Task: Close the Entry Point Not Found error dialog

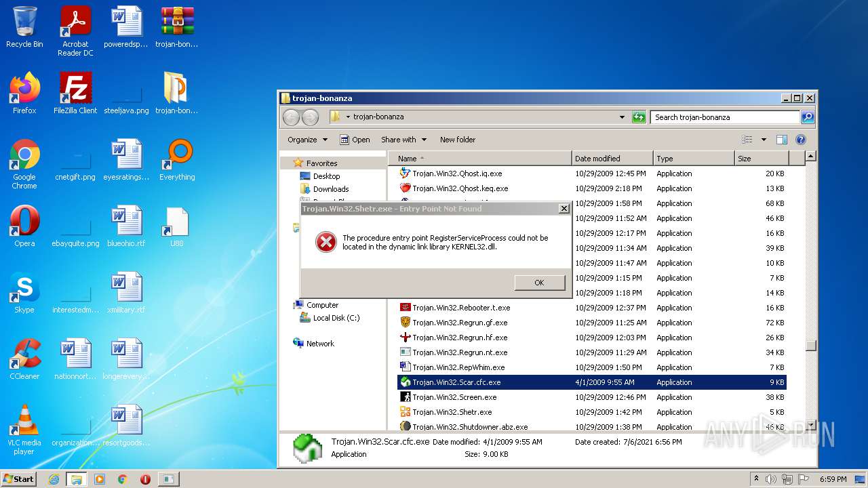Action: pyautogui.click(x=564, y=209)
